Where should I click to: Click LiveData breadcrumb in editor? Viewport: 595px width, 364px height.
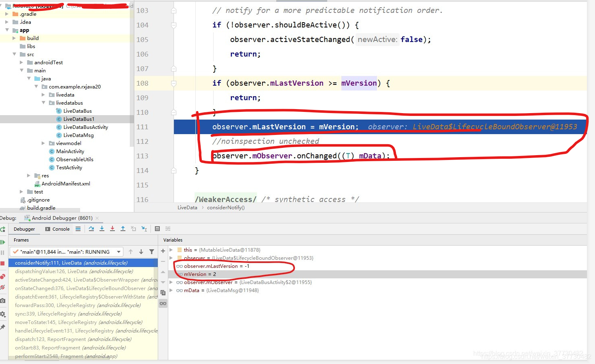(187, 208)
